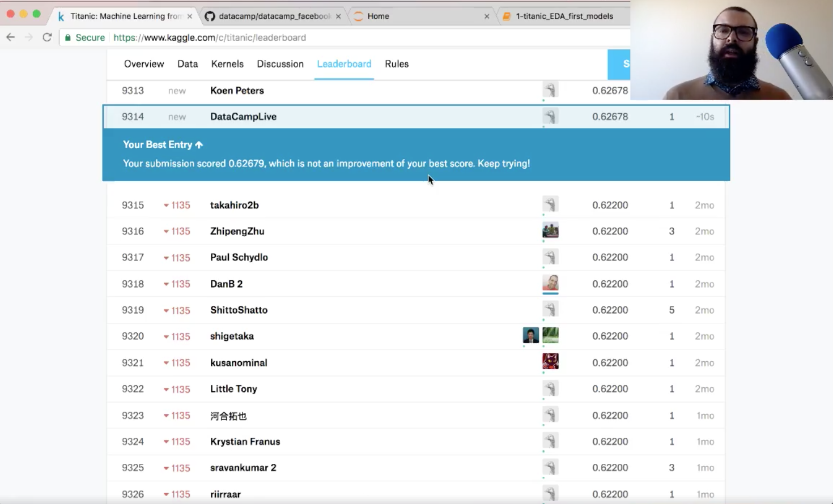The image size is (833, 504).
Task: Close the Titanic Machine Learning tab
Action: pyautogui.click(x=190, y=16)
